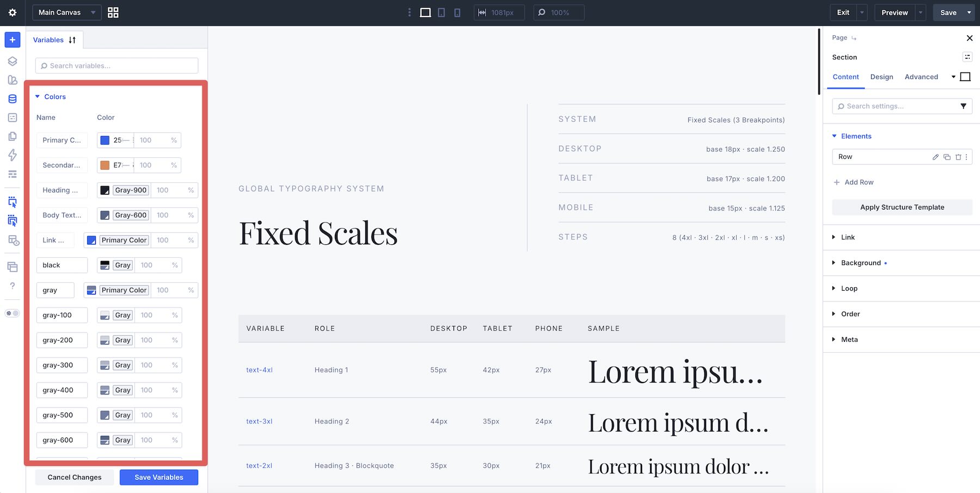Open the gray-300 color swatch

click(105, 365)
